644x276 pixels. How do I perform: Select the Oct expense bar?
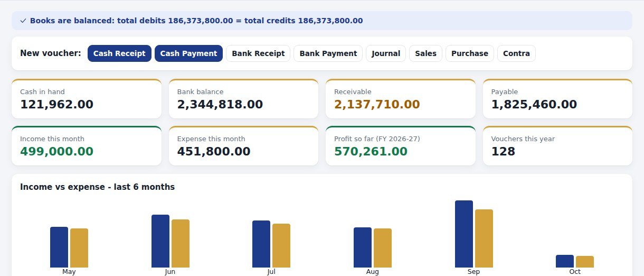pos(585,262)
